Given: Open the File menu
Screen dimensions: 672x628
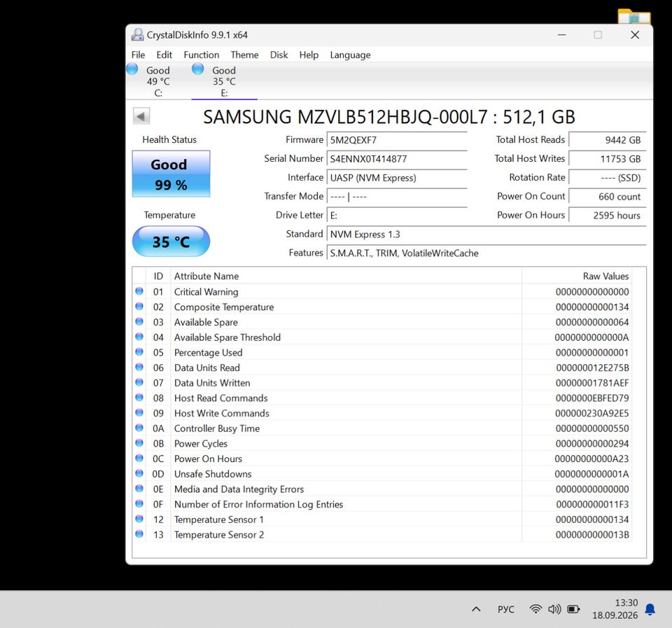Looking at the screenshot, I should click(x=138, y=55).
